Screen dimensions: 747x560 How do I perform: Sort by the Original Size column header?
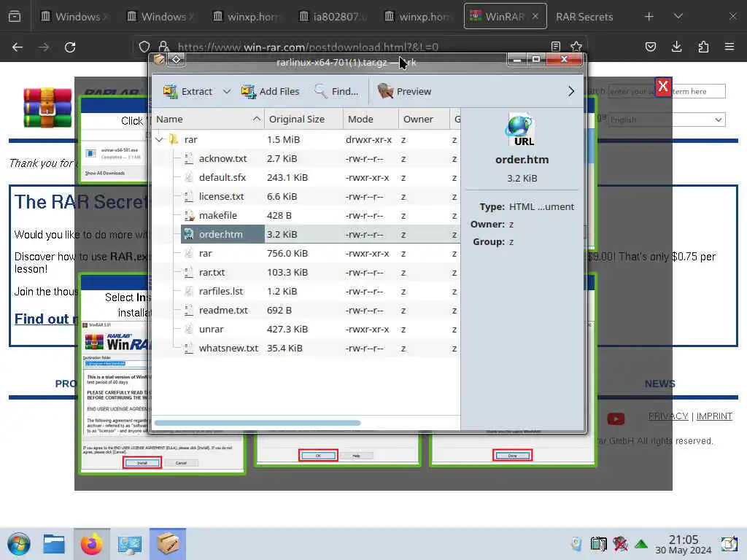coord(303,119)
